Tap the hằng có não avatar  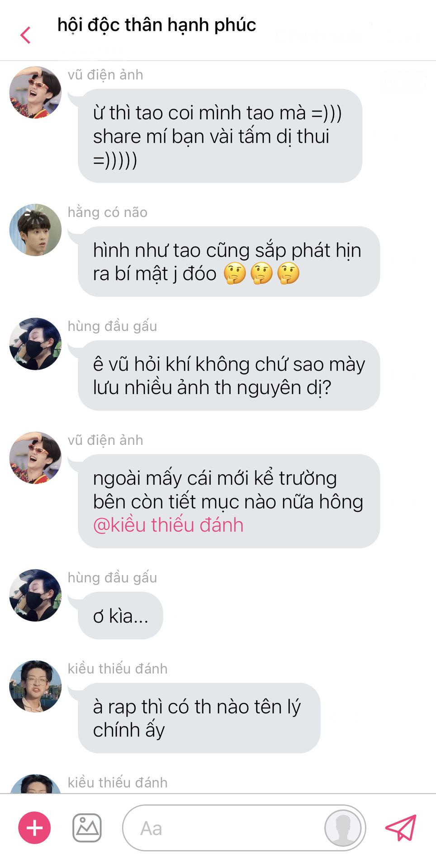(35, 230)
